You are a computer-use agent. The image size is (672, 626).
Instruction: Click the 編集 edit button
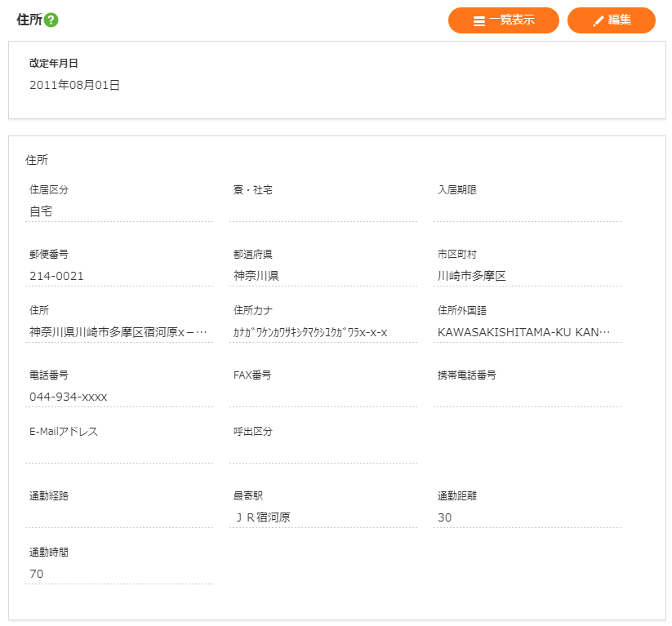tap(611, 20)
